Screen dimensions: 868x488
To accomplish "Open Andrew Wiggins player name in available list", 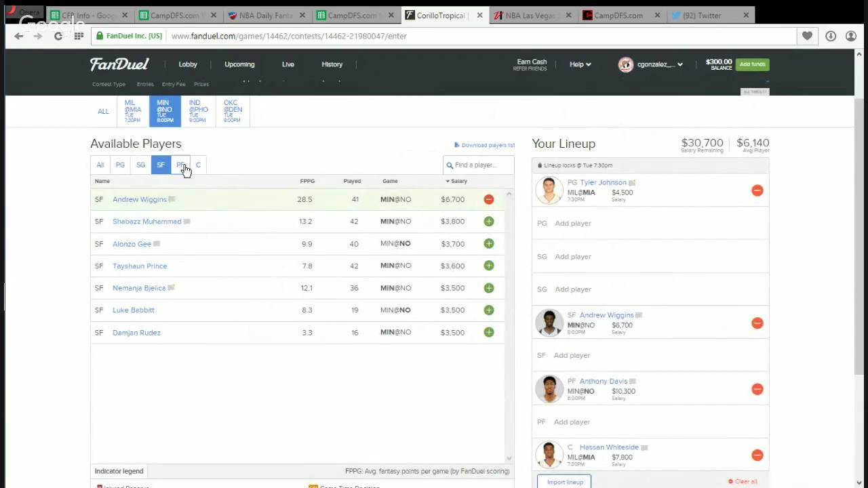I will pyautogui.click(x=139, y=199).
